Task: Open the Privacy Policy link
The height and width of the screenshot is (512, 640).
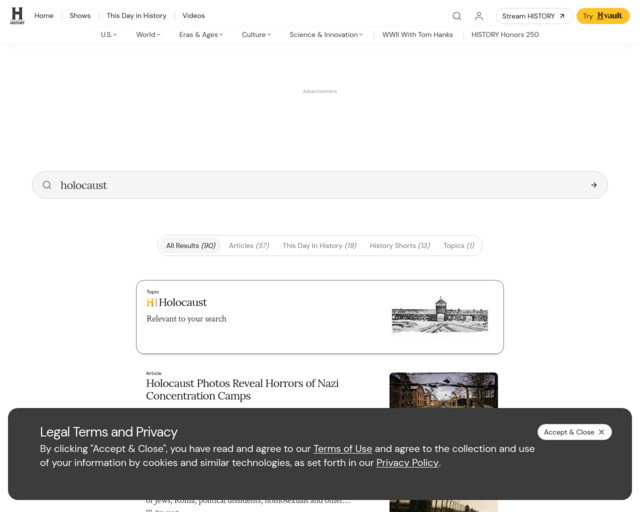Action: [x=407, y=463]
